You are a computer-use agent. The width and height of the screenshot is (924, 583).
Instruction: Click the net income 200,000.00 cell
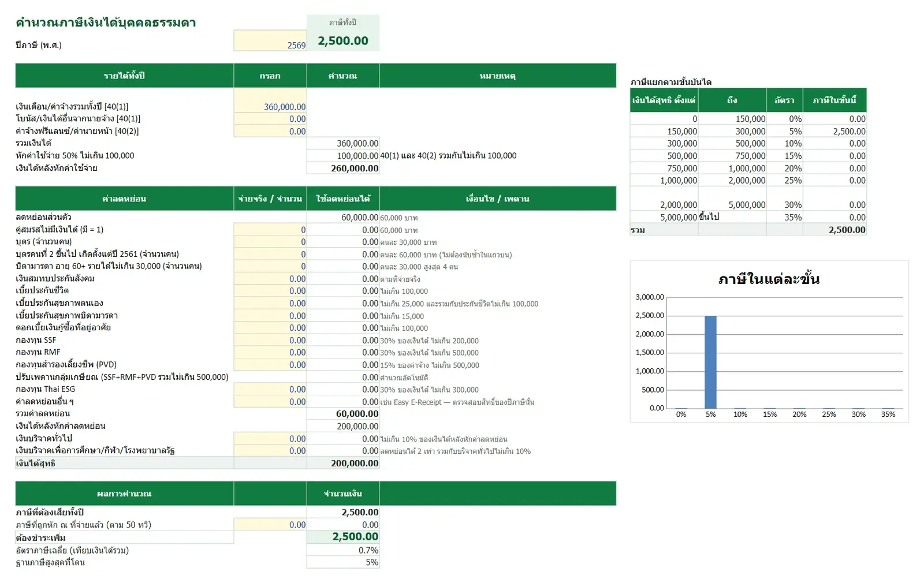coord(343,463)
